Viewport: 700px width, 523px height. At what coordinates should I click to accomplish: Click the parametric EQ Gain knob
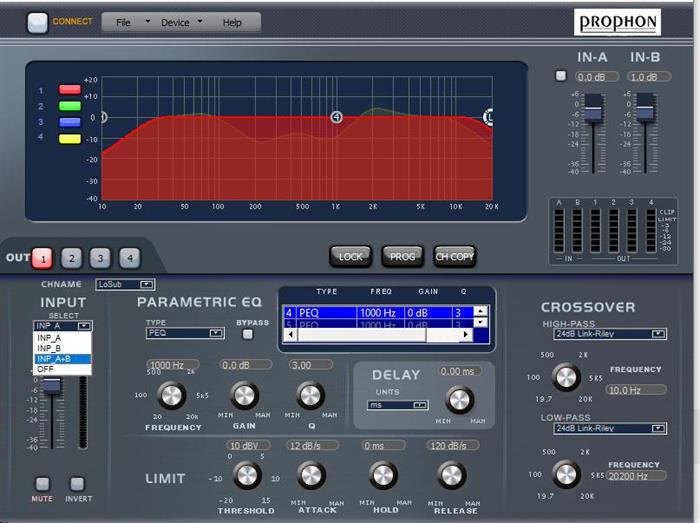coord(244,396)
